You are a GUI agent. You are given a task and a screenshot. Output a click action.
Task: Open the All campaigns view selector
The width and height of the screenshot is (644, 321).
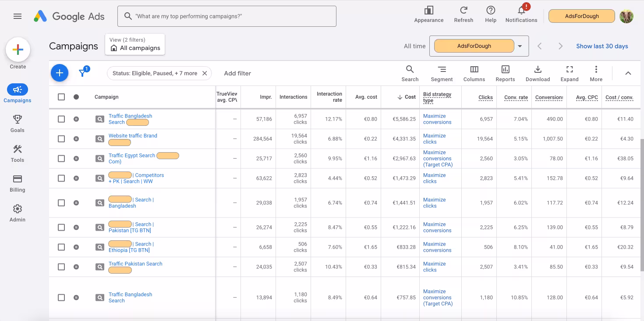pos(135,45)
